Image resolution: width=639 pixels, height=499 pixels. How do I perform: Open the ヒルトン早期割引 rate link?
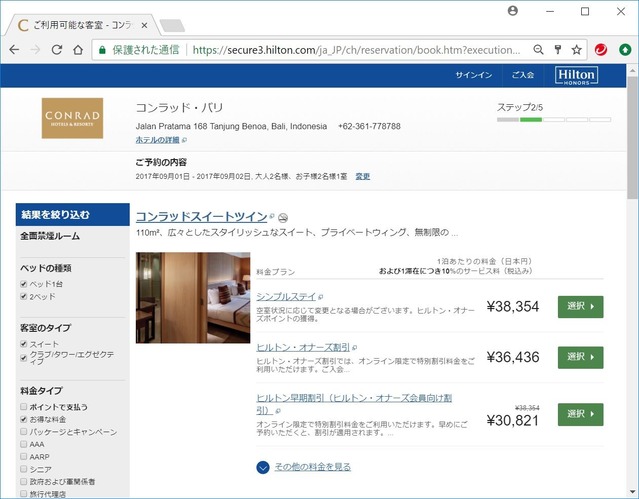click(x=354, y=404)
